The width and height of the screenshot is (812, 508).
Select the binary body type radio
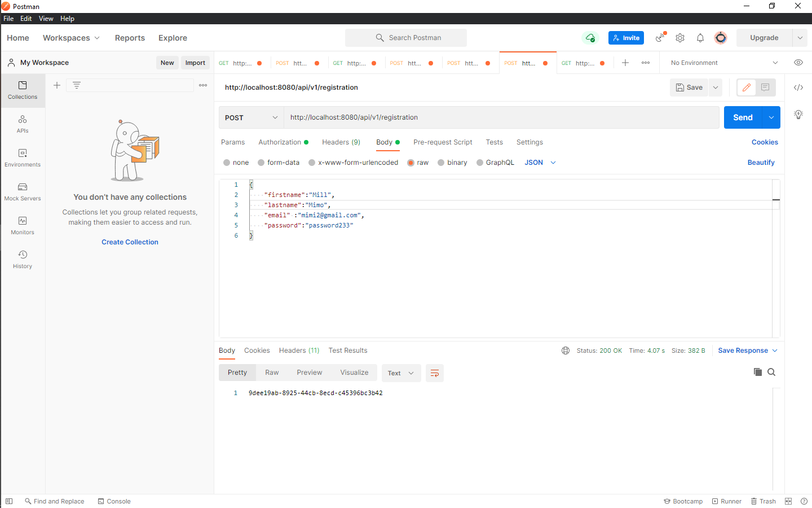tap(441, 163)
